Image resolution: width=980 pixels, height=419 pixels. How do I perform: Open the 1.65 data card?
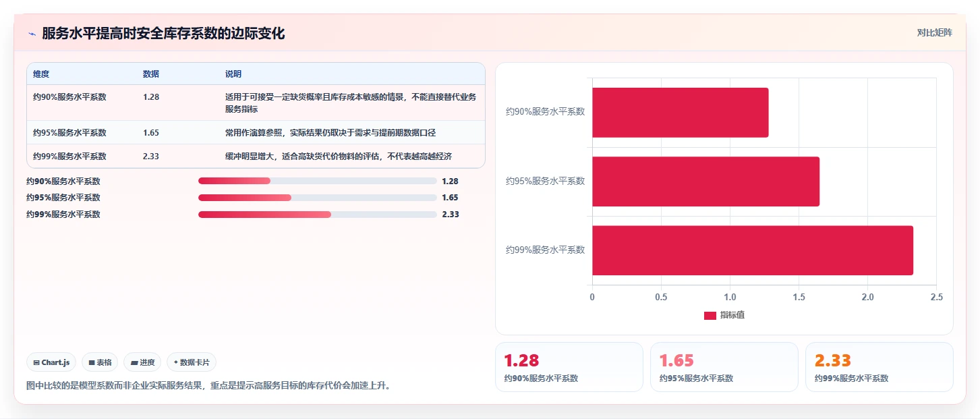(724, 367)
